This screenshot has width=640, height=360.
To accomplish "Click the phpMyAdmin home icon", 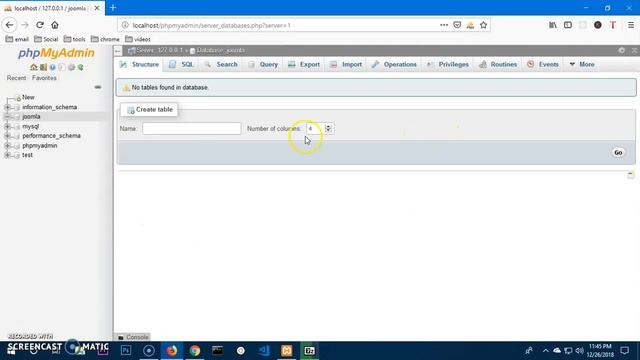I will [33, 67].
